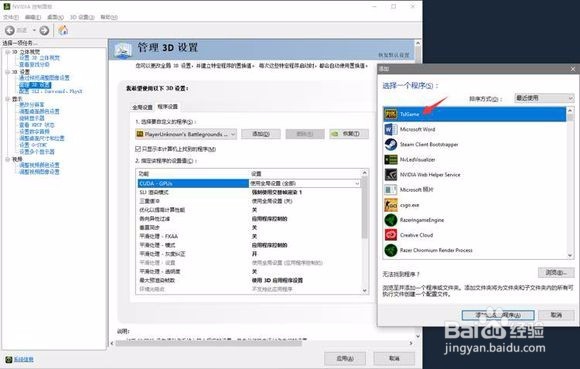
Task: Switch to the 全局设置 tab
Action: point(142,107)
